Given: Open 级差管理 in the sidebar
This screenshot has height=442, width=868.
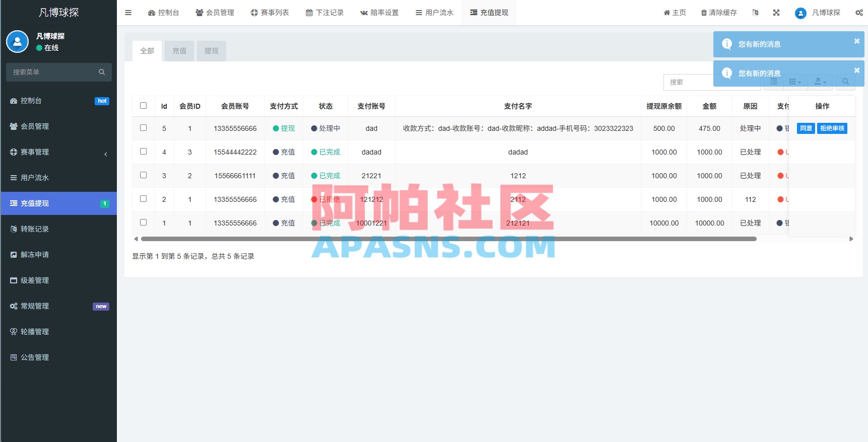Looking at the screenshot, I should (59, 280).
